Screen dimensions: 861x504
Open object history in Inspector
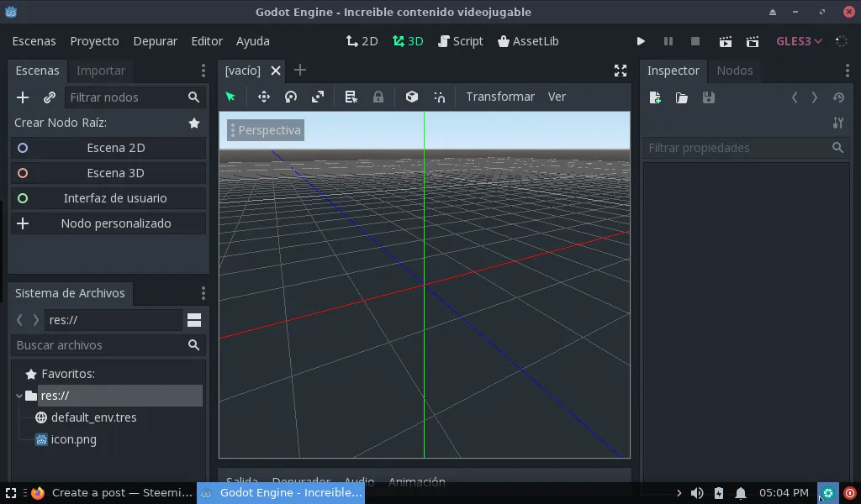838,97
